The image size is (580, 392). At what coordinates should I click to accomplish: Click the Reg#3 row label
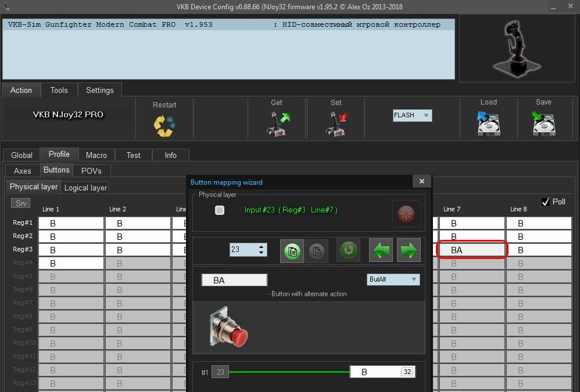tap(23, 249)
